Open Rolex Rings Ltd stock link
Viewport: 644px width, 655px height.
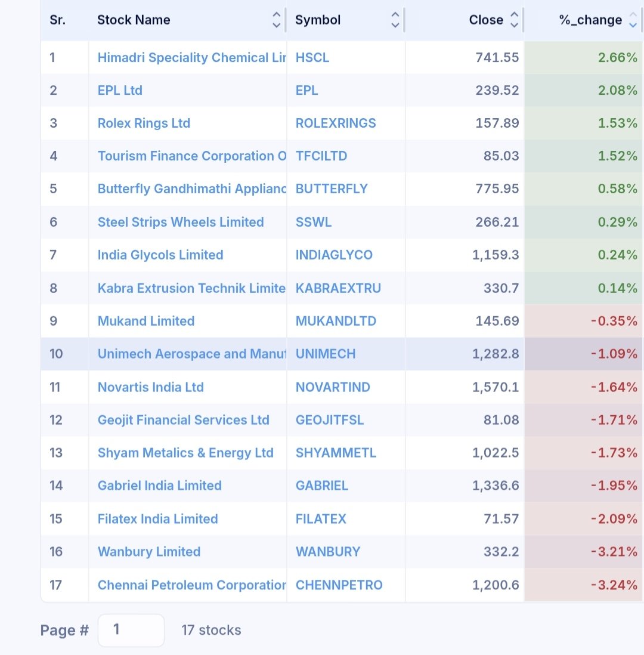144,123
